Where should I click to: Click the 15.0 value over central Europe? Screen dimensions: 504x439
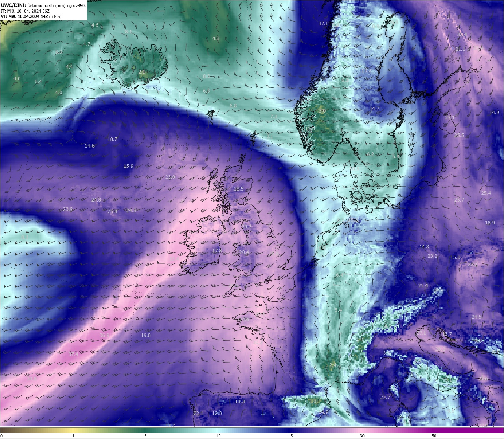pos(455,257)
